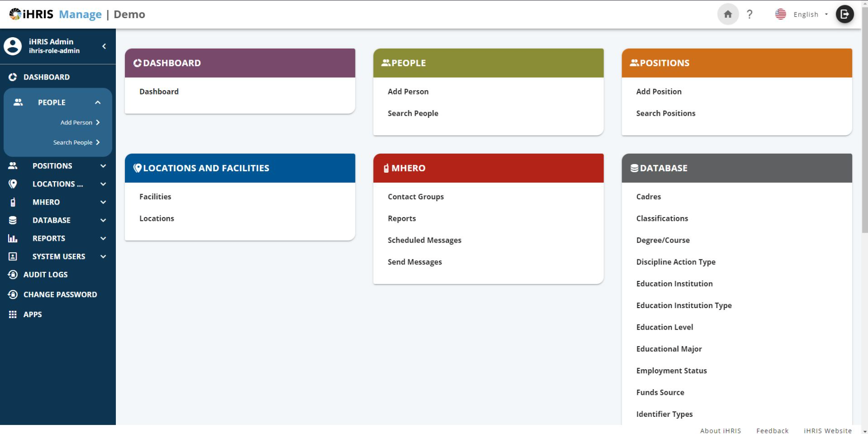Open the English language dropdown

coord(806,14)
